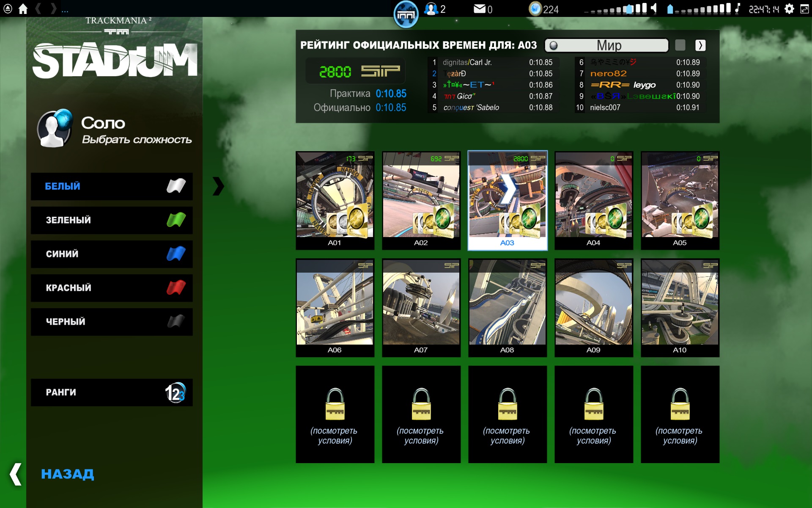Select red difficulty КРАСНЫЙ
The image size is (812, 508).
tap(112, 288)
